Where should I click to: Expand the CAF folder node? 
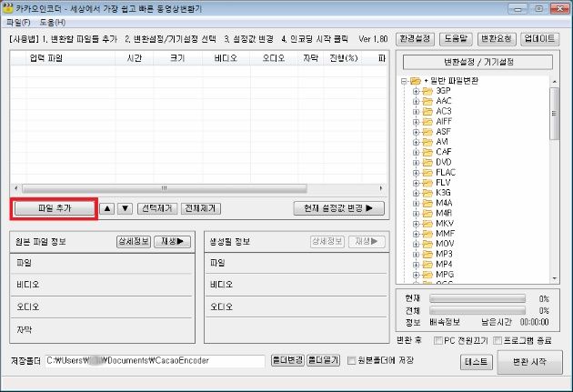[416, 152]
